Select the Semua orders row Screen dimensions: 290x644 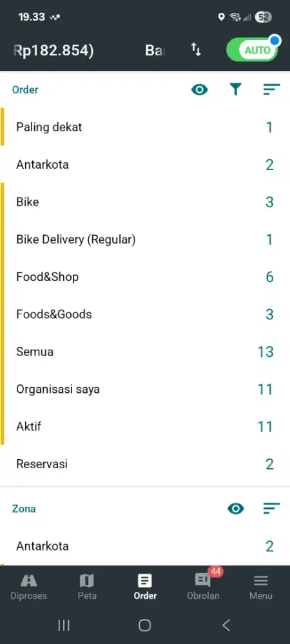click(x=145, y=352)
